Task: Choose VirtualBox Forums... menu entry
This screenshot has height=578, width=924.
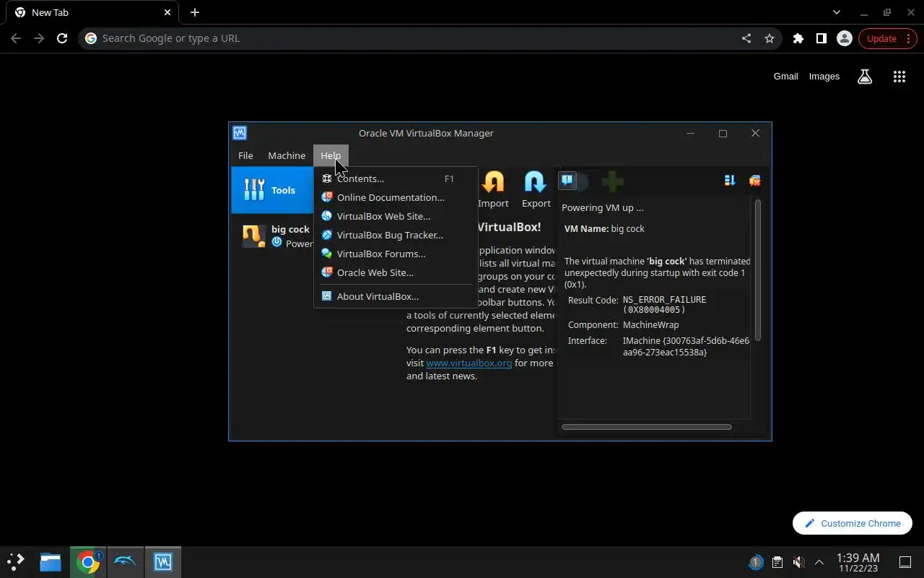Action: pyautogui.click(x=396, y=254)
